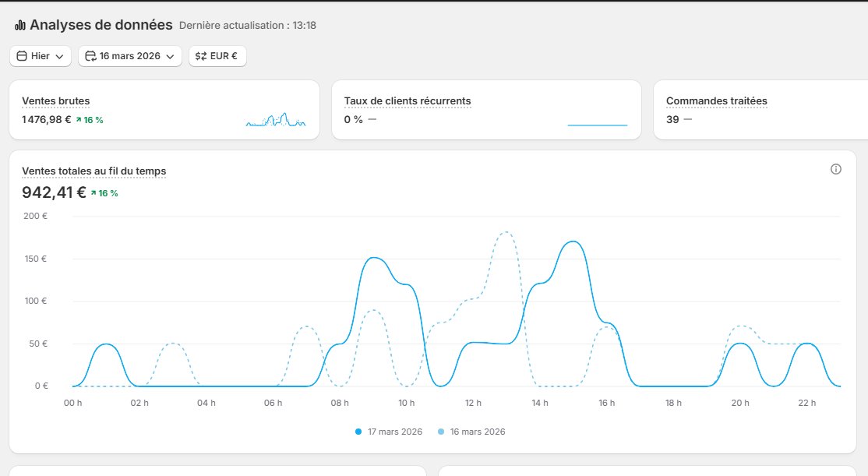
Task: Click the currency exchange icon beside EUR €
Action: point(201,56)
